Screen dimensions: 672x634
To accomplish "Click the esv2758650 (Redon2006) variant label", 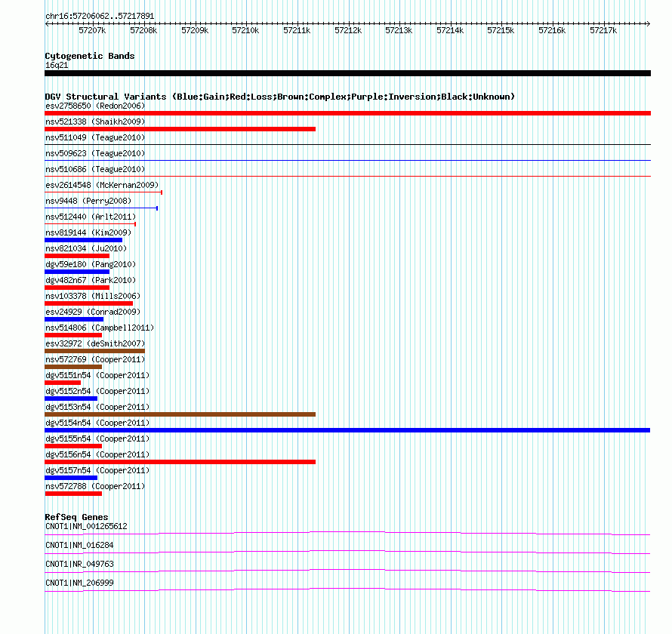I will [x=95, y=106].
